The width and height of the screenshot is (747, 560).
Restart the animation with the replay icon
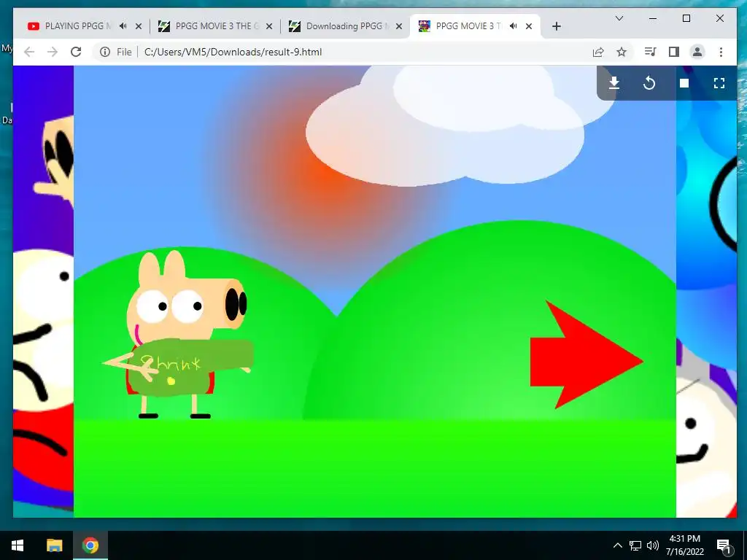[x=649, y=83]
